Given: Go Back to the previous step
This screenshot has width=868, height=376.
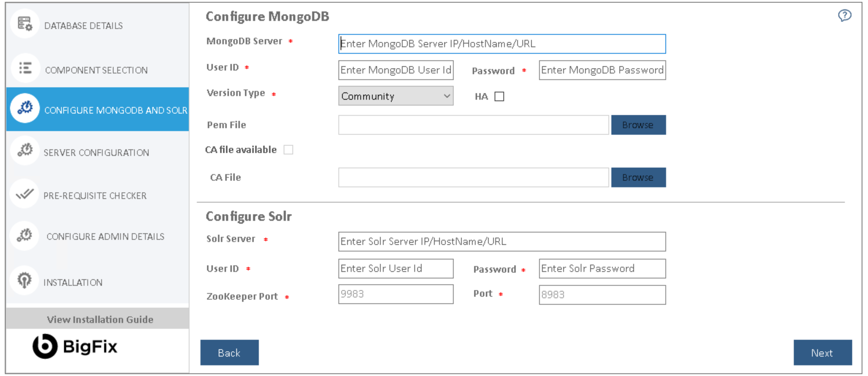Looking at the screenshot, I should 229,353.
